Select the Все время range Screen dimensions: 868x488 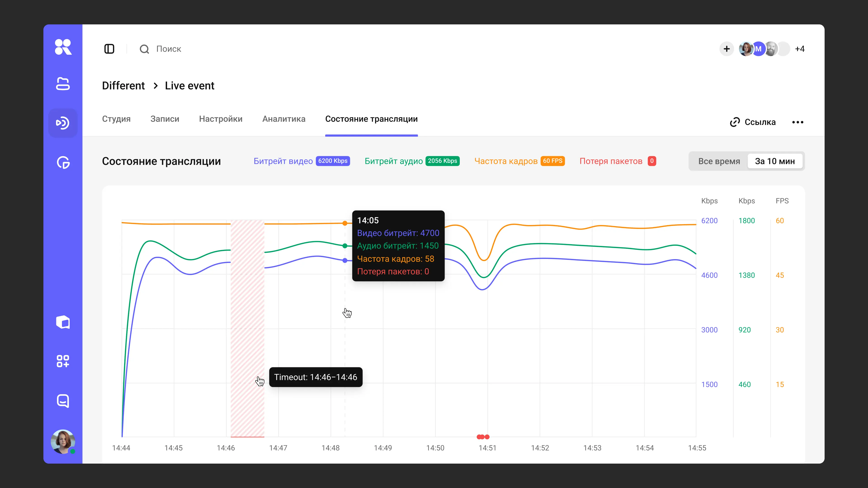coord(719,161)
